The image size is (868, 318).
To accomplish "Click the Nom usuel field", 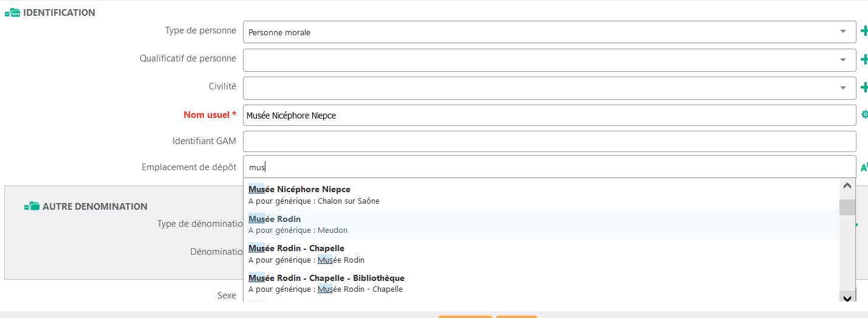I will (x=549, y=116).
